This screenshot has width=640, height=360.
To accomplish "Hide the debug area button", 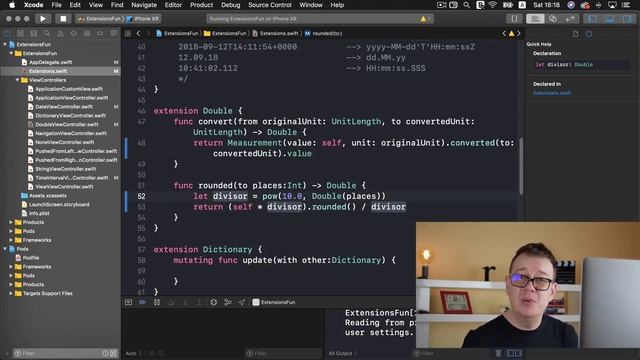I will [129, 302].
